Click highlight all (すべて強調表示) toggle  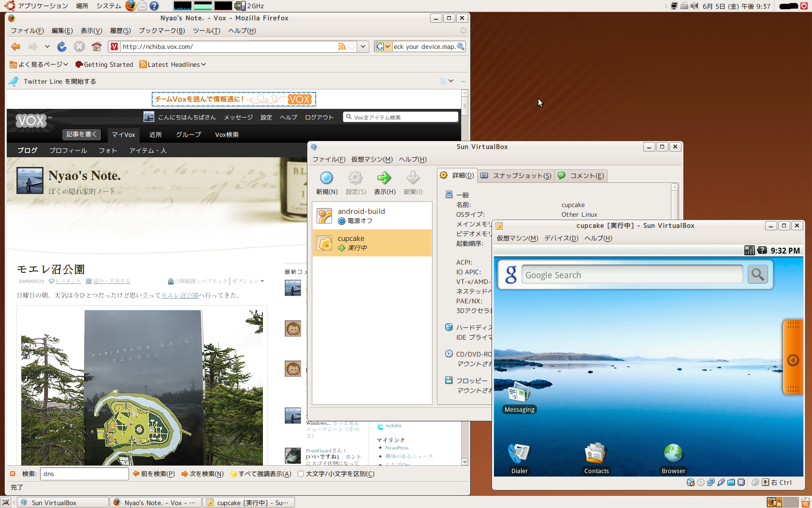click(x=261, y=474)
